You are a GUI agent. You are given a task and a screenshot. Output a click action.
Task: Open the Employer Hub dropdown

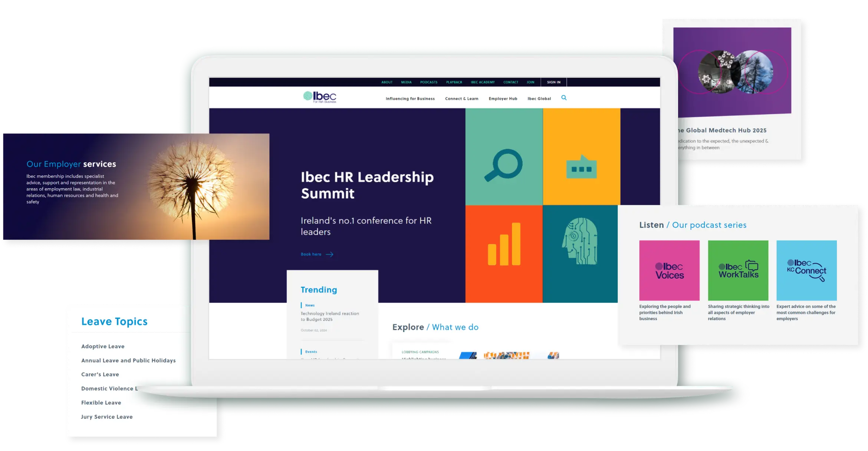click(503, 99)
